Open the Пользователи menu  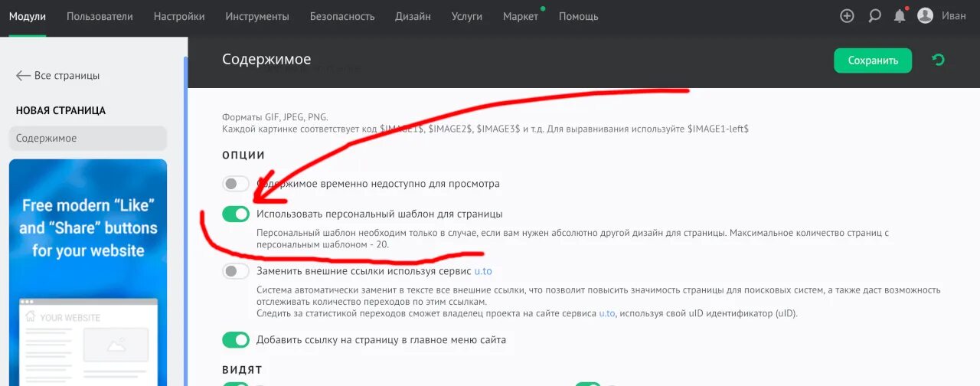coord(100,16)
